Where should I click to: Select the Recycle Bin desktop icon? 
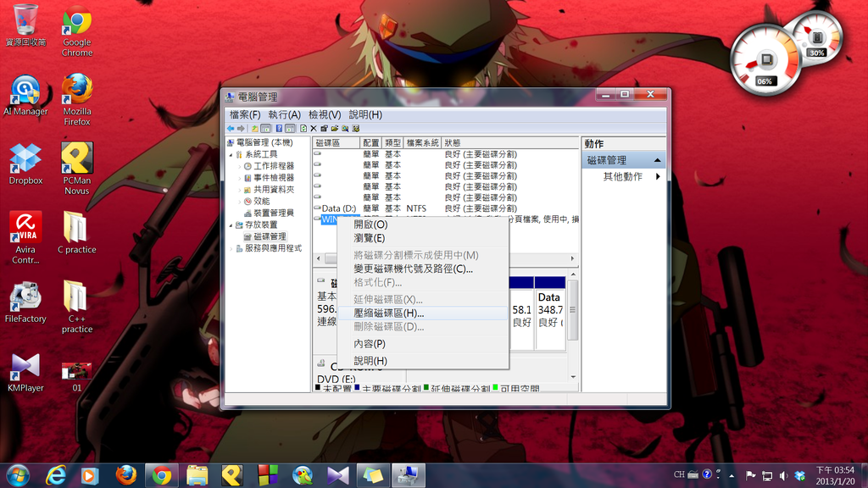25,25
